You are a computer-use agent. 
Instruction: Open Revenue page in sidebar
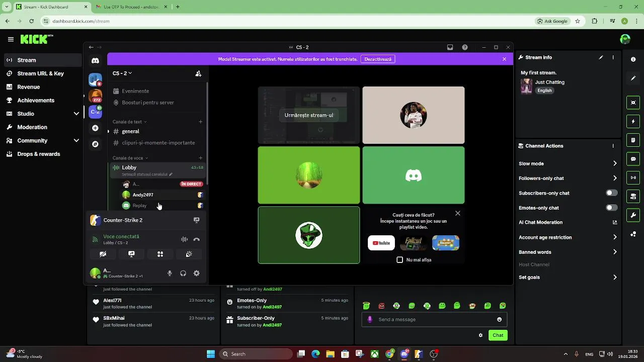(42, 87)
